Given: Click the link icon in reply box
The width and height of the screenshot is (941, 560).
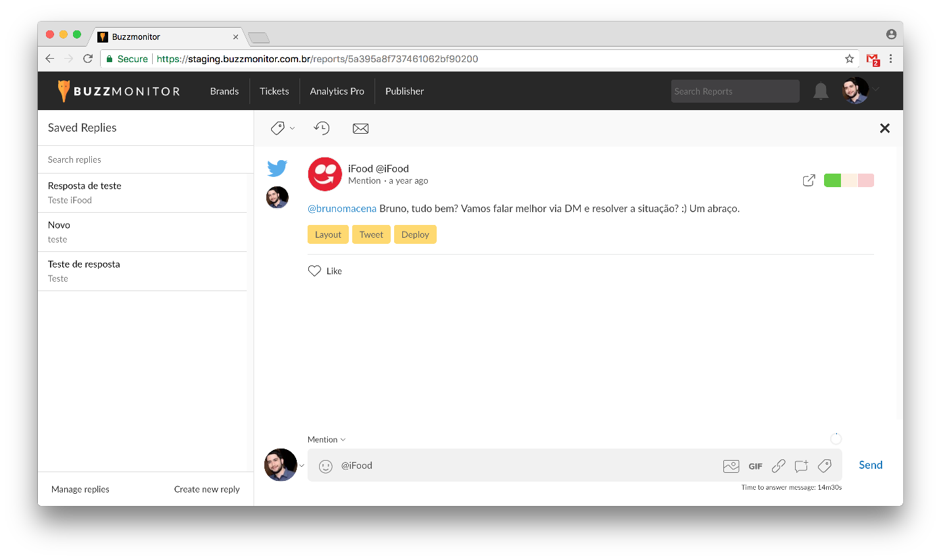Looking at the screenshot, I should click(778, 466).
